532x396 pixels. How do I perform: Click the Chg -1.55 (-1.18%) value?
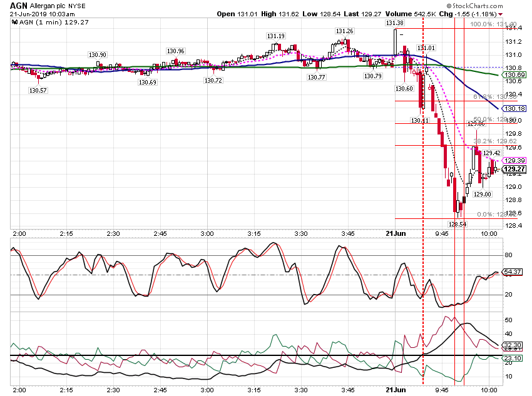(x=468, y=14)
